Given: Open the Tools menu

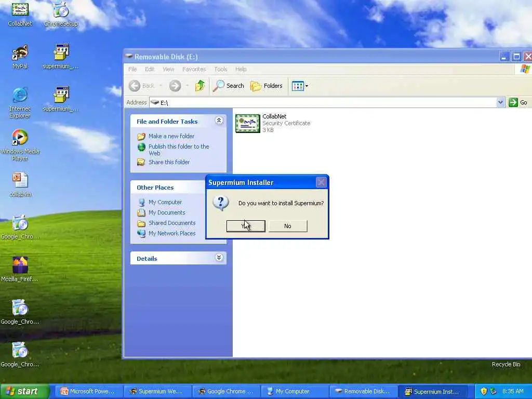Looking at the screenshot, I should point(220,69).
